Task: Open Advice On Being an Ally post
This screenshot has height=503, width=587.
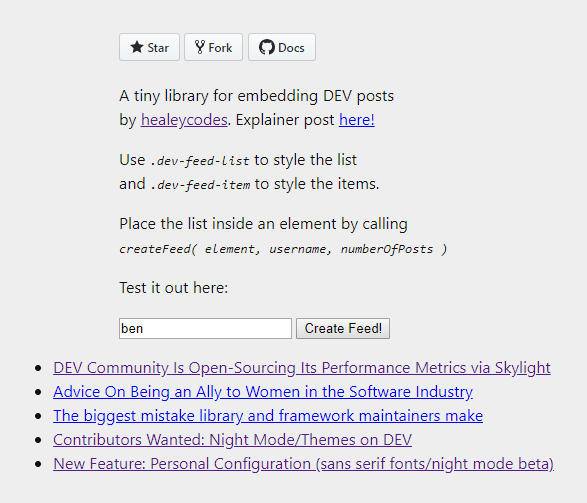Action: (x=263, y=392)
